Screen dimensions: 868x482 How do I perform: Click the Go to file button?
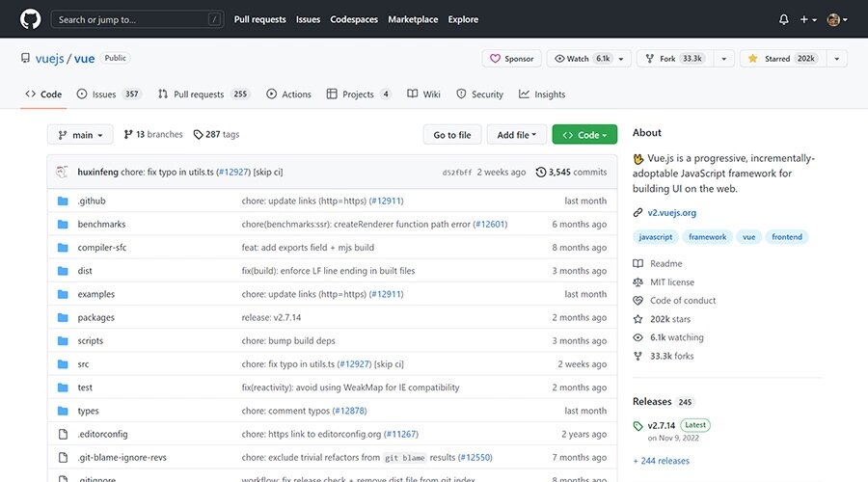click(x=452, y=134)
